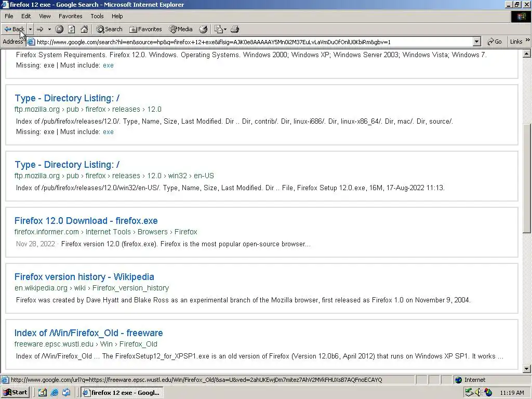Click the snippet about Dave Hyatt and Blake Ross
Screen dimensions: 532x399
pos(243,300)
